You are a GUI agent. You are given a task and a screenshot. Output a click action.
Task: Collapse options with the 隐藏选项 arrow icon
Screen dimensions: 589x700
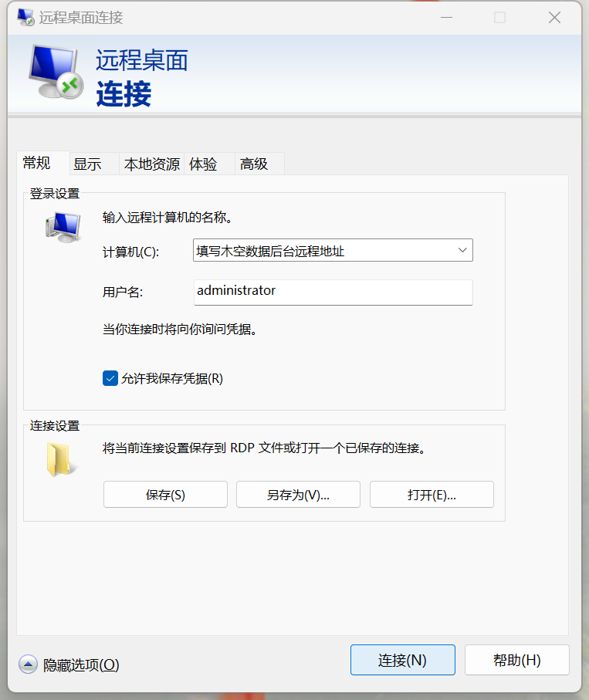point(28,664)
